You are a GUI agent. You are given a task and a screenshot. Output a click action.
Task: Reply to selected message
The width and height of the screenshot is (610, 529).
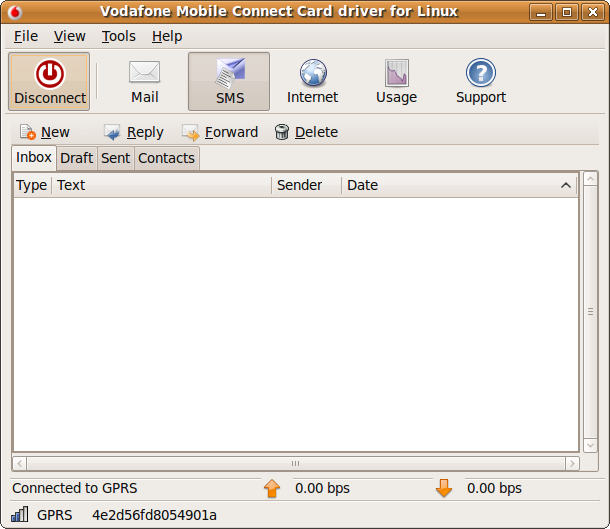tap(133, 132)
